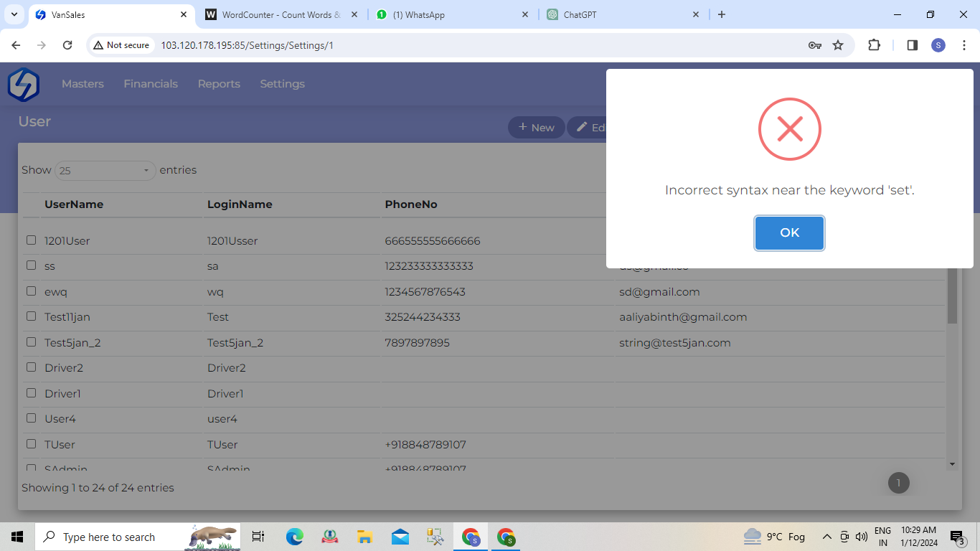Bookmark this page with the star icon
The image size is (980, 551).
(838, 45)
